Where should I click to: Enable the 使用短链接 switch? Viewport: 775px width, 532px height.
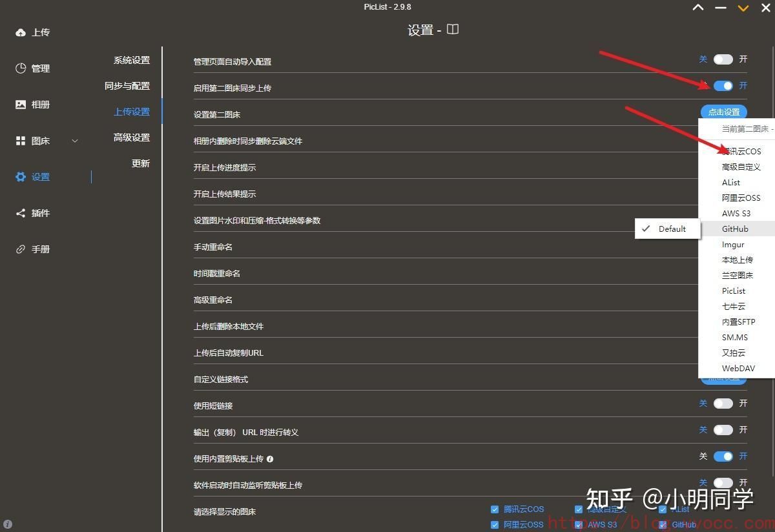[723, 404]
